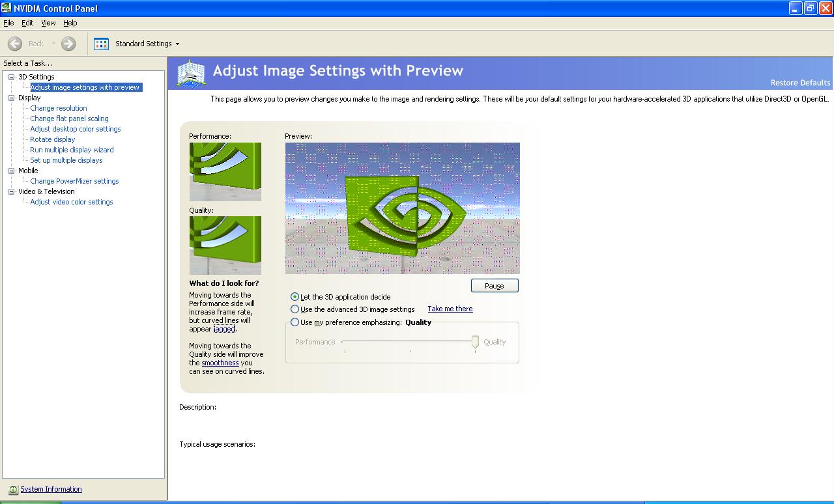The height and width of the screenshot is (504, 834).
Task: Click the 'Mobile' category label
Action: (28, 171)
